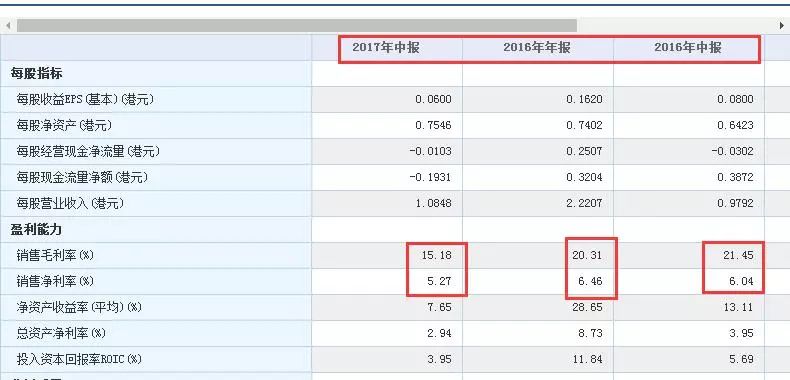
Task: Select the 2016年中报 column header
Action: [688, 48]
